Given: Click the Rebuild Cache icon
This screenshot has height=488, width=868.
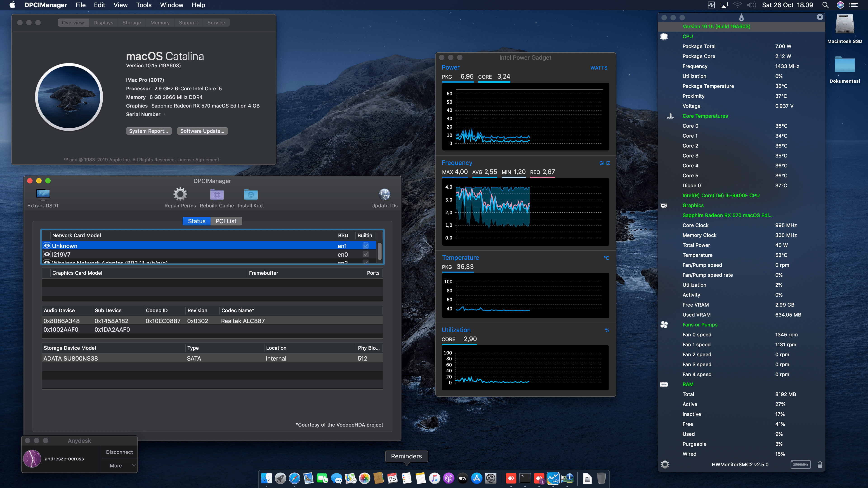Looking at the screenshot, I should click(217, 194).
